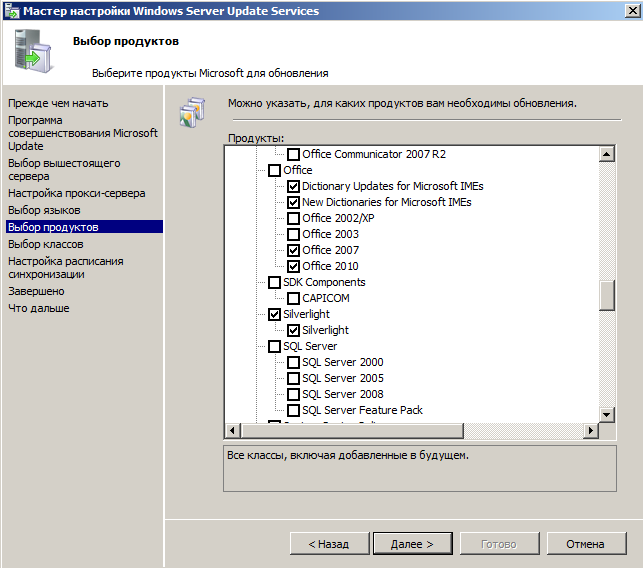Open step 'Выбор классов'
This screenshot has width=643, height=568.
coord(46,244)
